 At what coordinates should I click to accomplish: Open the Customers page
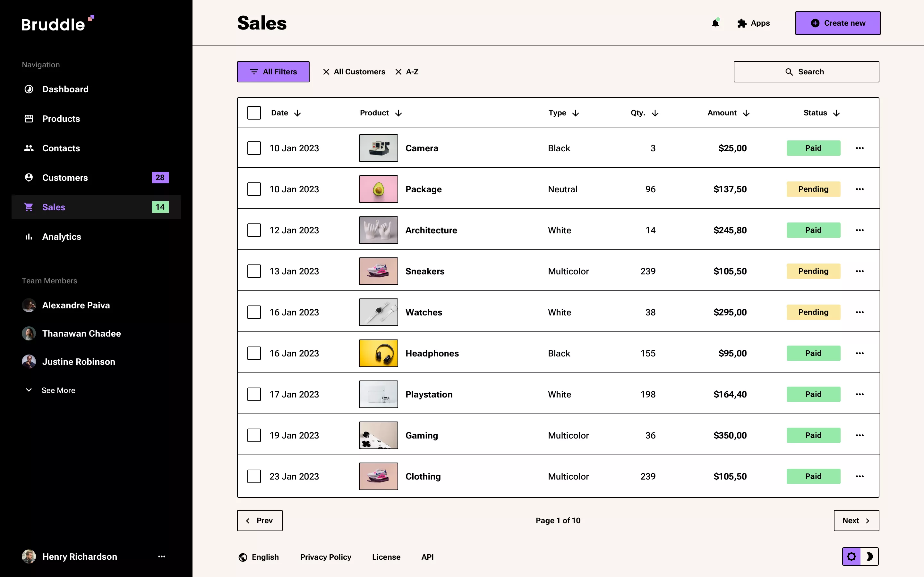tap(64, 178)
